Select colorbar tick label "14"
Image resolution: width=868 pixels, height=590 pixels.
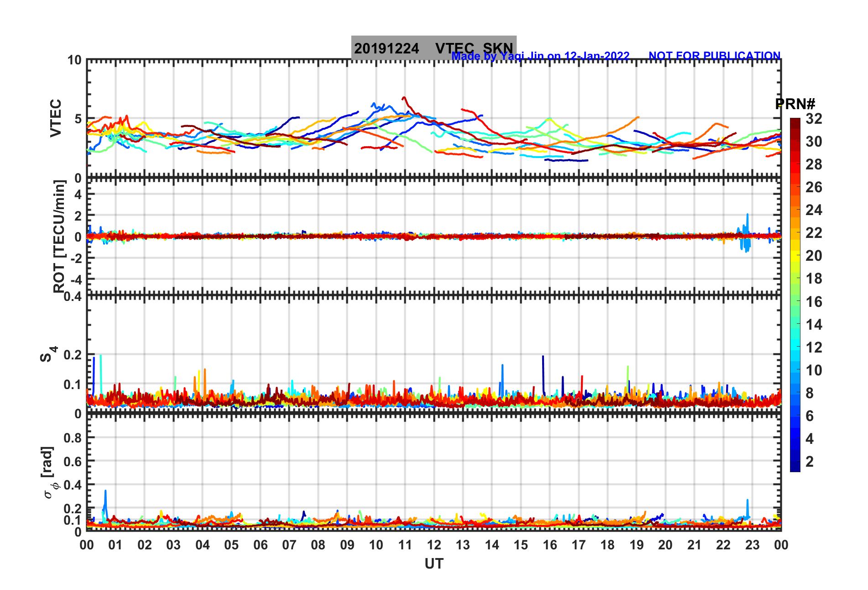click(814, 325)
